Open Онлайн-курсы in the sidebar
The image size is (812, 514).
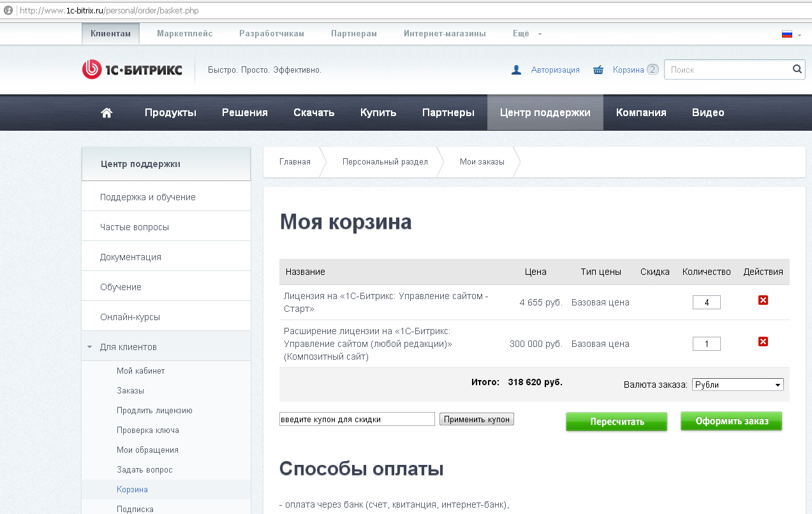pos(166,317)
